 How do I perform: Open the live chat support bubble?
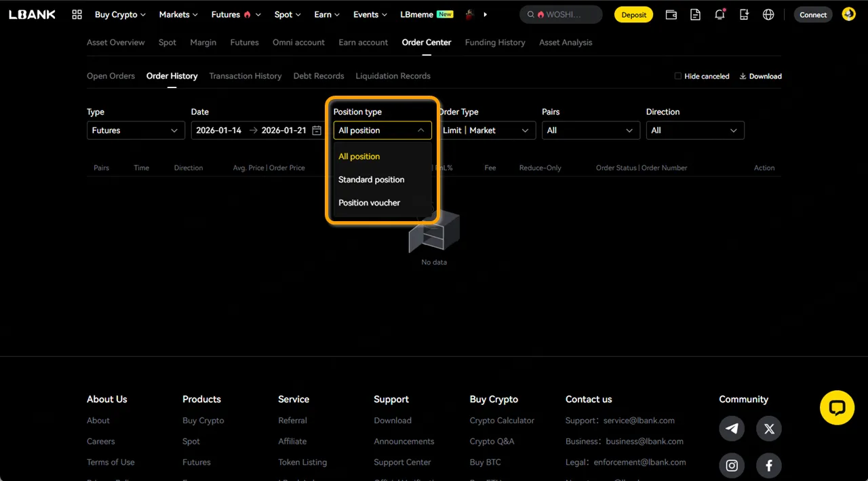coord(837,408)
